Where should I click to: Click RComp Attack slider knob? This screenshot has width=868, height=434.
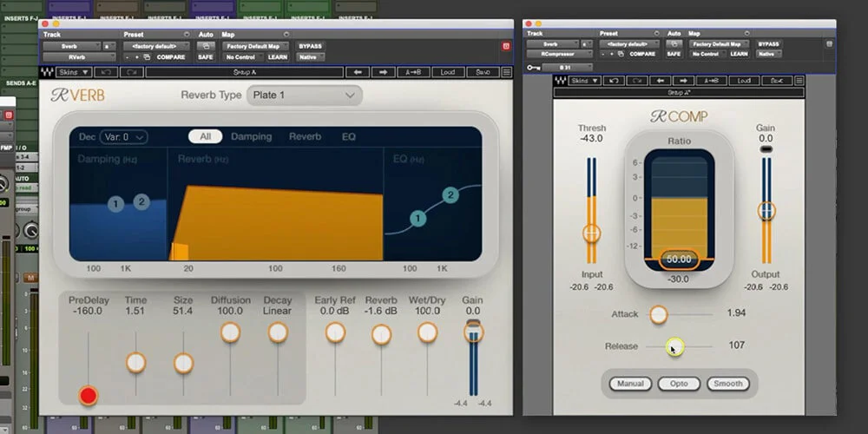point(658,314)
